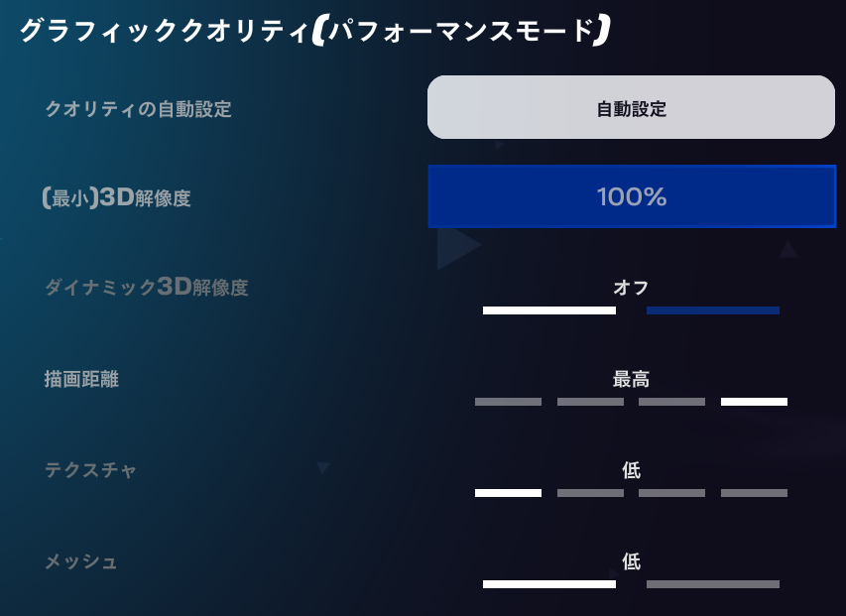
Task: Click the white low メッシュ segment
Action: click(548, 584)
